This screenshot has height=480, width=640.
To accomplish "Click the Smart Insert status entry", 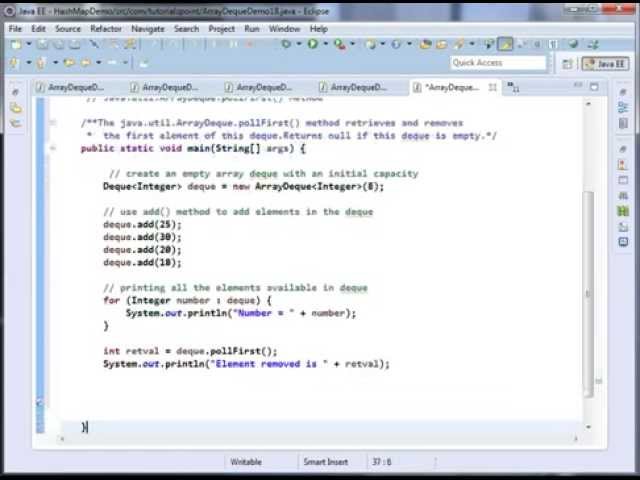I will 325,462.
